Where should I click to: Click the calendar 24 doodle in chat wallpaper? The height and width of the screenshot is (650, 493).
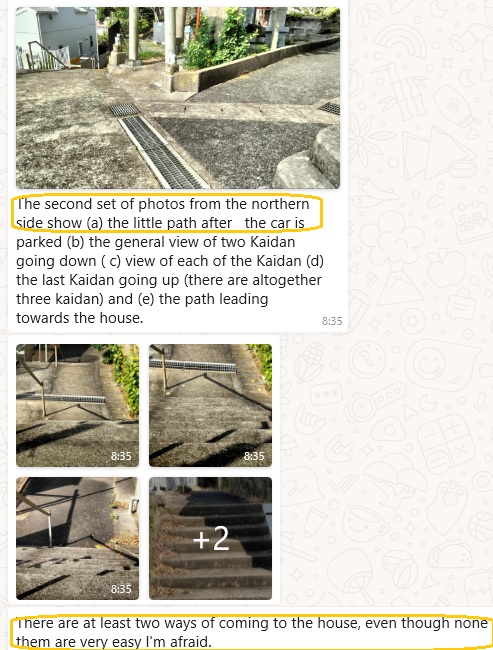point(470,221)
